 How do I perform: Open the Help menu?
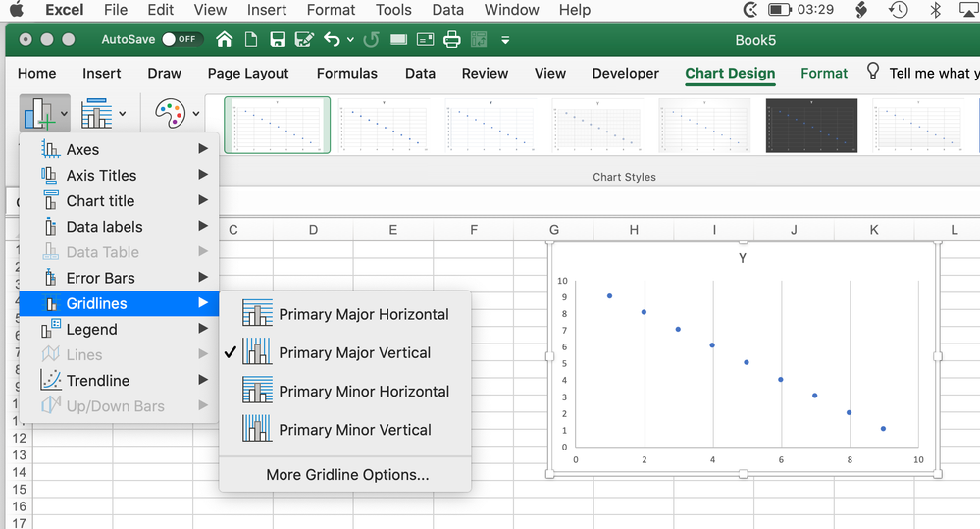[x=575, y=10]
